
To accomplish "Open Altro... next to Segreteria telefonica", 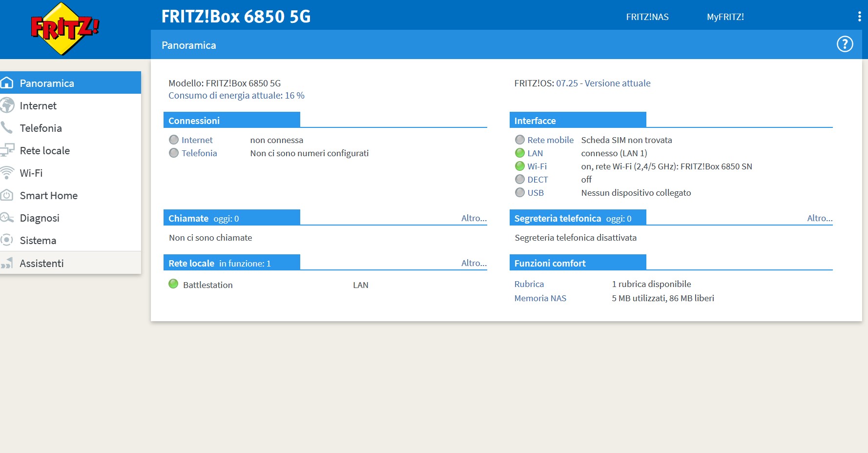I will (820, 218).
